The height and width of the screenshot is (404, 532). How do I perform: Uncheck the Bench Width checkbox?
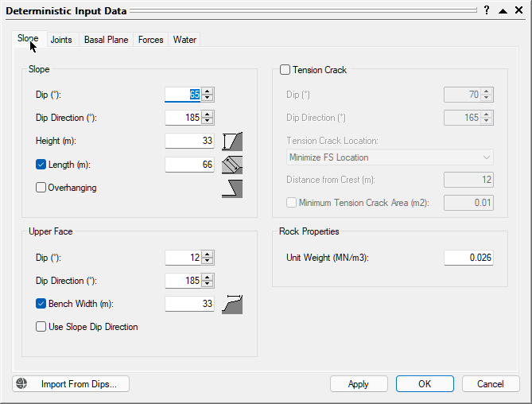[41, 304]
